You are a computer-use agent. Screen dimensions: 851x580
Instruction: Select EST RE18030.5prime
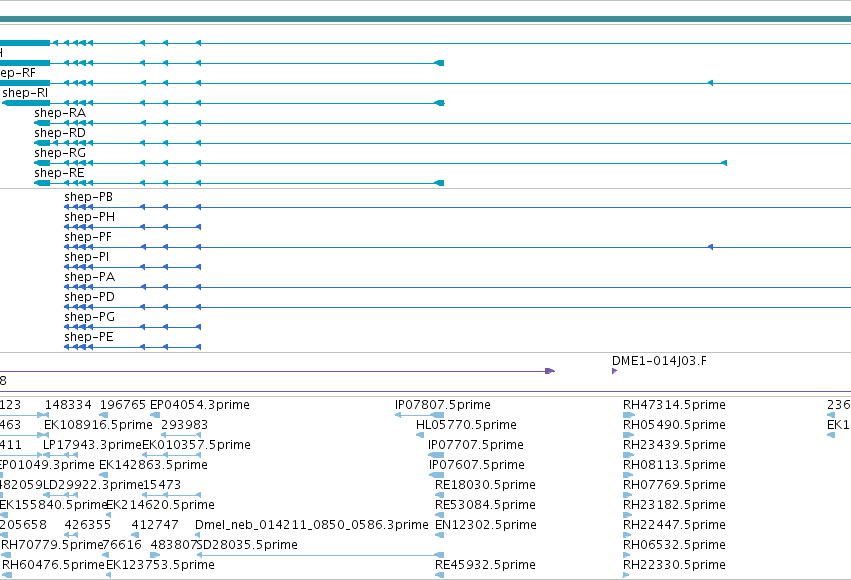click(485, 485)
